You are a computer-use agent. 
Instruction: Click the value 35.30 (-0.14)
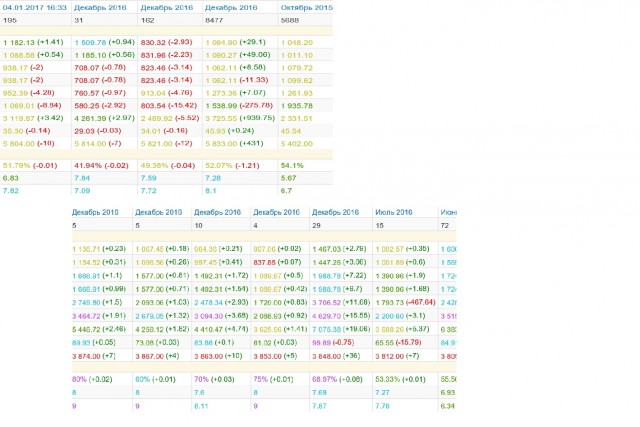[x=26, y=131]
